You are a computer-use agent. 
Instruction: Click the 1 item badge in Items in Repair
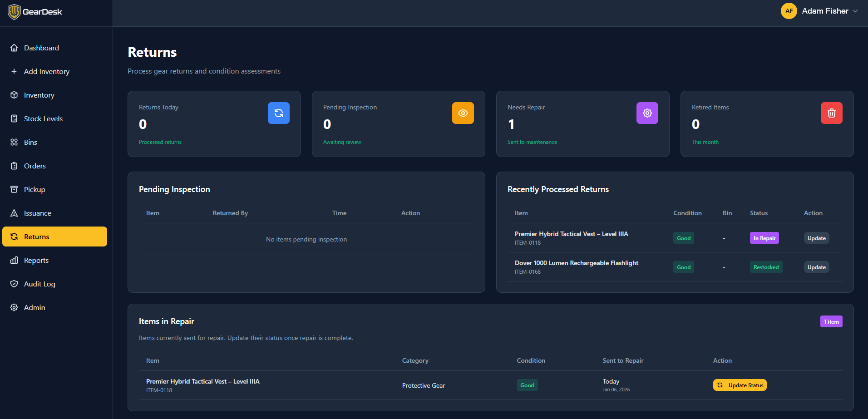831,321
